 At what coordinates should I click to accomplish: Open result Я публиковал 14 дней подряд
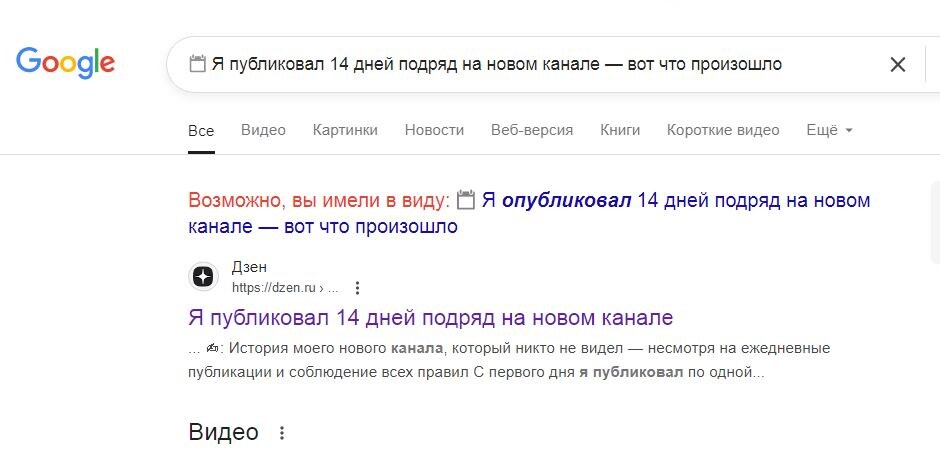[x=430, y=317]
